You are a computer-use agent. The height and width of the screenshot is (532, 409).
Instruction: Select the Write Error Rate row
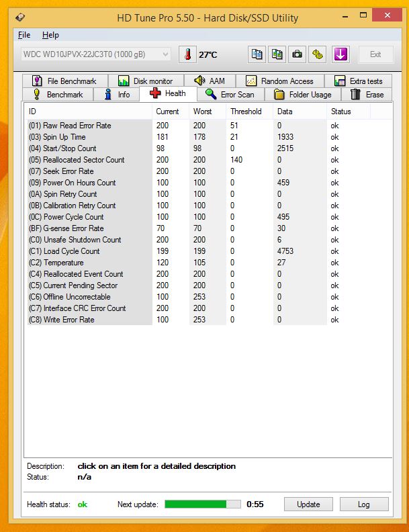coord(198,320)
